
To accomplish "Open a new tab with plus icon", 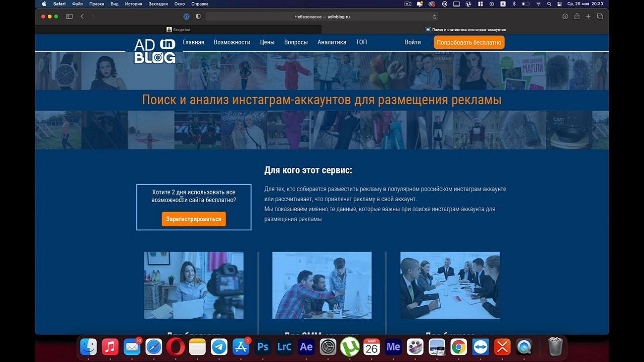I will [x=588, y=17].
